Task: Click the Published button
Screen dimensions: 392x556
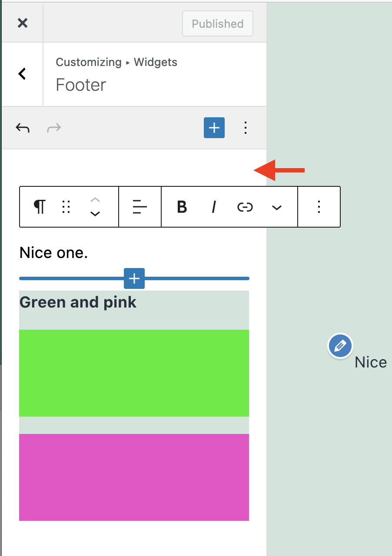Action: pyautogui.click(x=218, y=24)
